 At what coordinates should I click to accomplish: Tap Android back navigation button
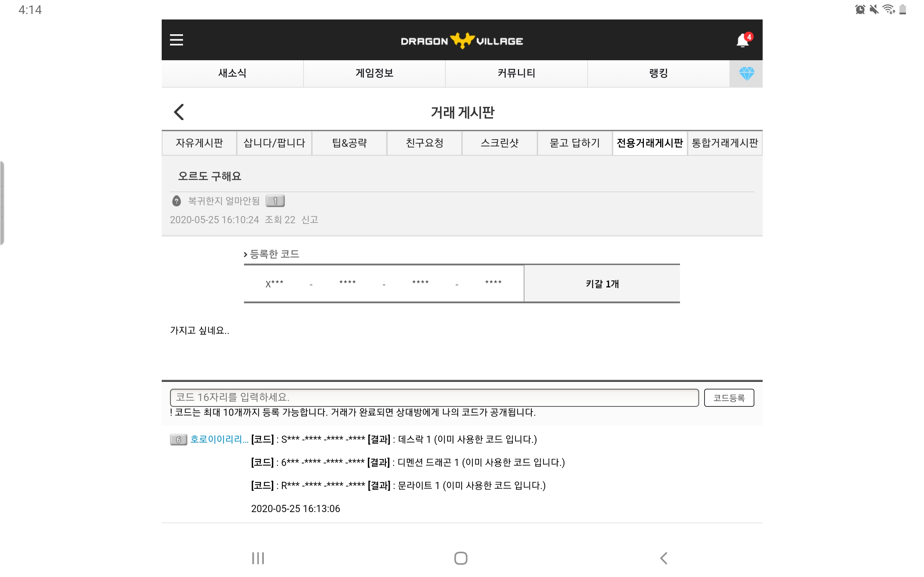tap(664, 558)
